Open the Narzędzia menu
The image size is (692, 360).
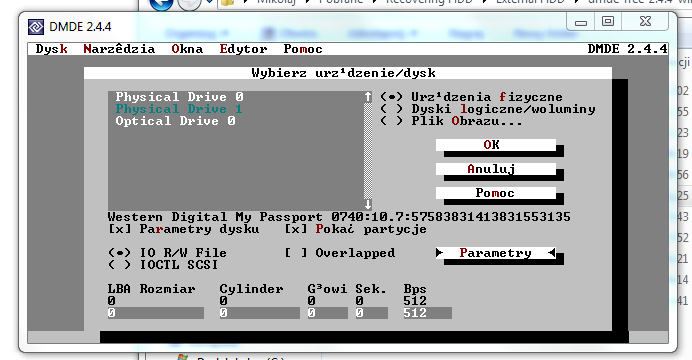click(x=119, y=49)
